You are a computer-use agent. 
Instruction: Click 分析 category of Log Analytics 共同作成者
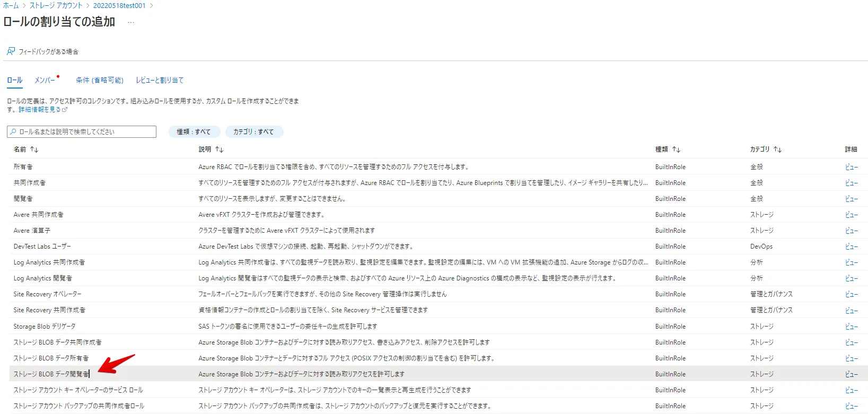coord(756,262)
